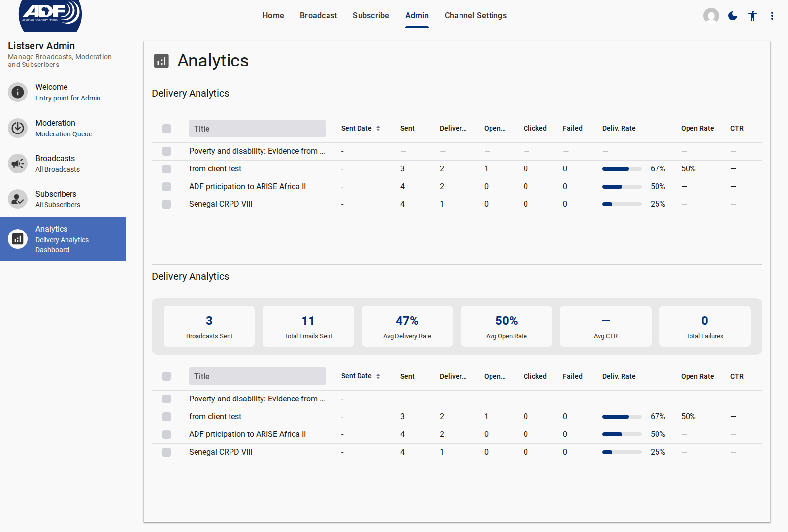
Task: Click 25% delivery rate bar in second table
Action: pyautogui.click(x=622, y=452)
